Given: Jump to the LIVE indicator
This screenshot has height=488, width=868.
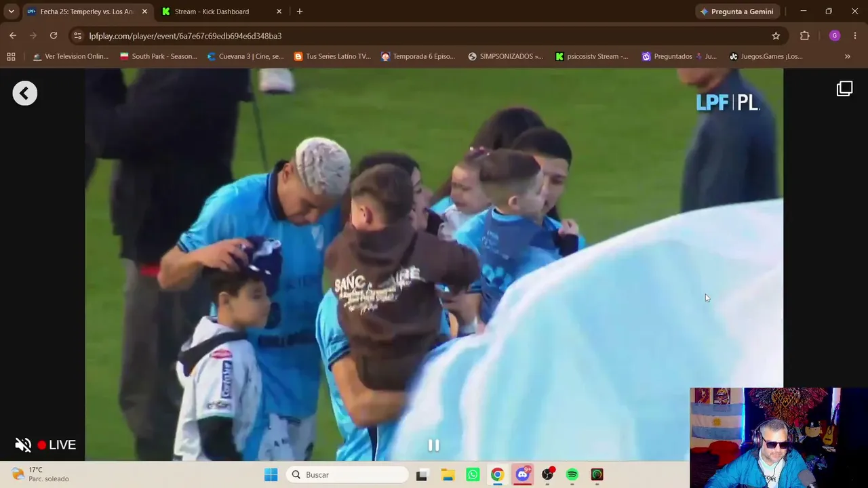Looking at the screenshot, I should tap(57, 445).
